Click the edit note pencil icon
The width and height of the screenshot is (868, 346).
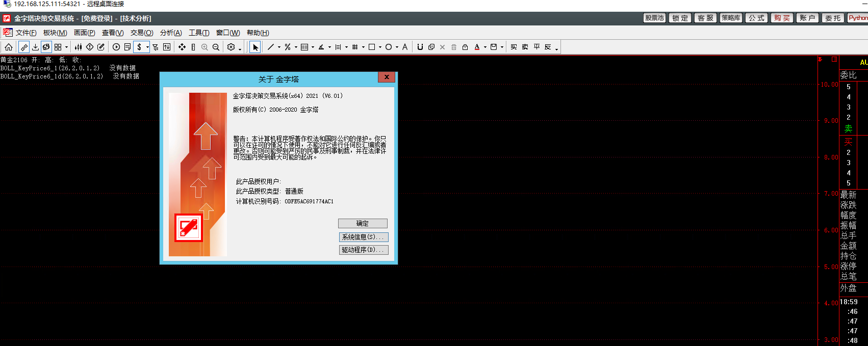click(x=101, y=47)
